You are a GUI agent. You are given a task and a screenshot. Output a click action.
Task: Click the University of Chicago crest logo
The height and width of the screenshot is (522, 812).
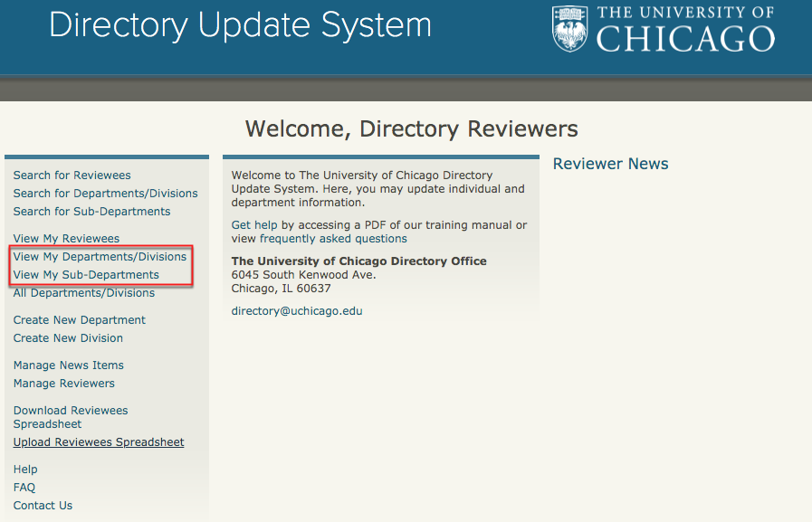[x=569, y=29]
